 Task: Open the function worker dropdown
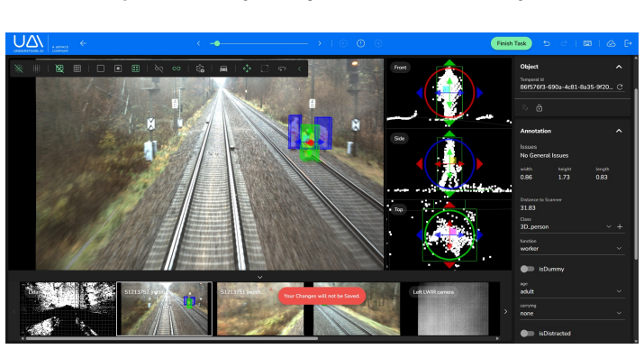572,248
